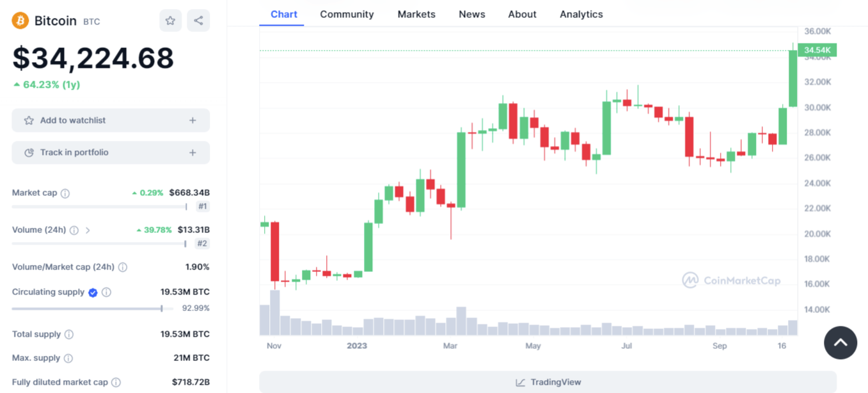Click the 34.54K current price label
The width and height of the screenshot is (868, 393).
pyautogui.click(x=817, y=50)
